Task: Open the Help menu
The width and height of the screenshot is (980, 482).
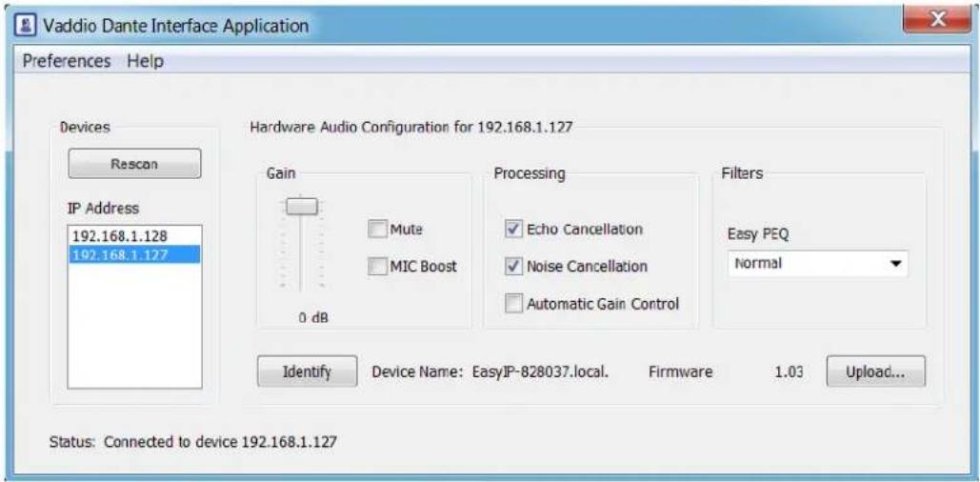Action: pyautogui.click(x=145, y=61)
